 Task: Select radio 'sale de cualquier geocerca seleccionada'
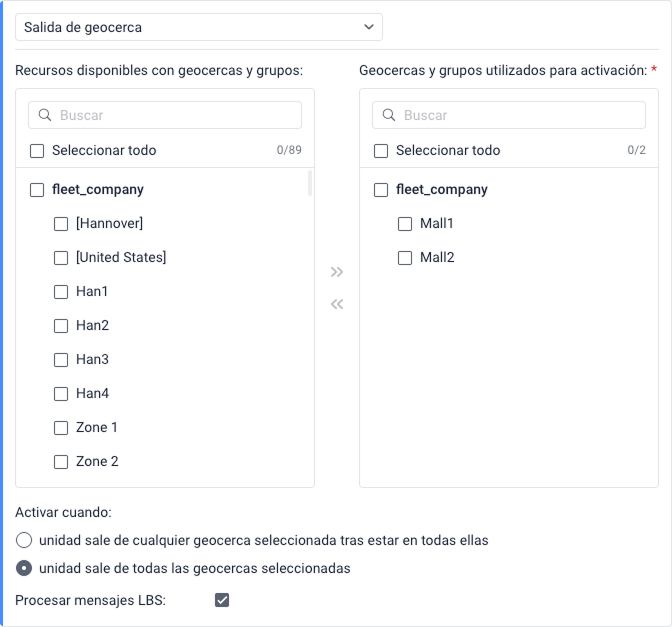pos(24,541)
